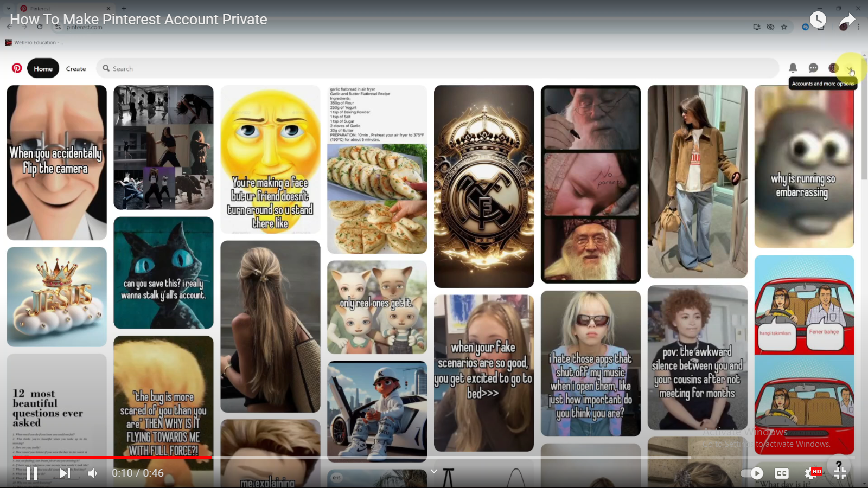
Task: Click the video title text
Action: click(x=138, y=20)
